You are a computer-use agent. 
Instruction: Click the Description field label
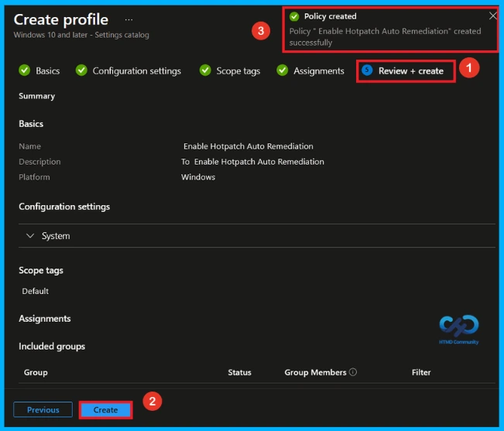point(39,162)
